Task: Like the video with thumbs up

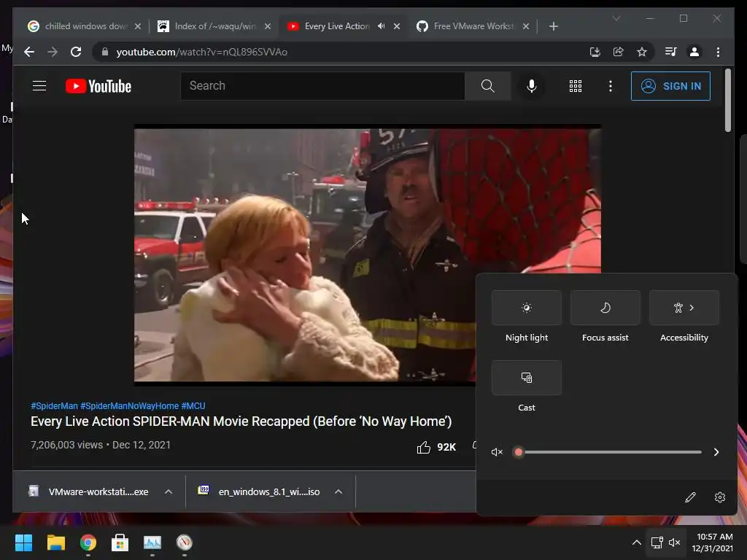Action: [x=424, y=447]
